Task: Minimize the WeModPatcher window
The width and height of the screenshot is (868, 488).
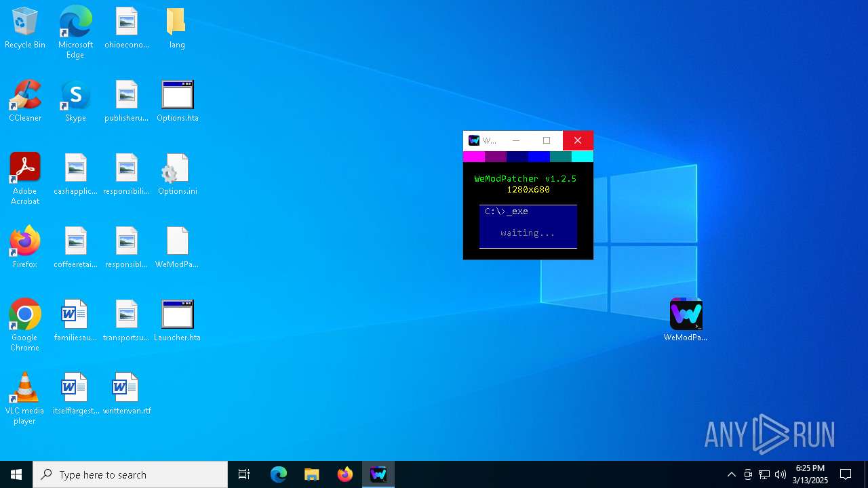Action: tap(516, 140)
